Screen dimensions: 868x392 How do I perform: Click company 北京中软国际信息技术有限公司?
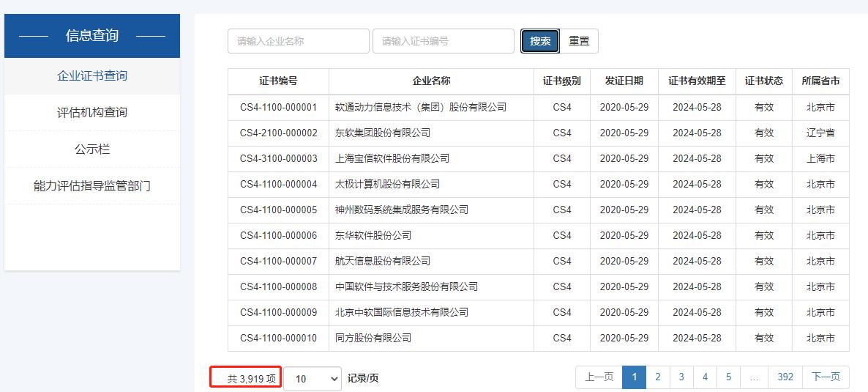point(401,312)
